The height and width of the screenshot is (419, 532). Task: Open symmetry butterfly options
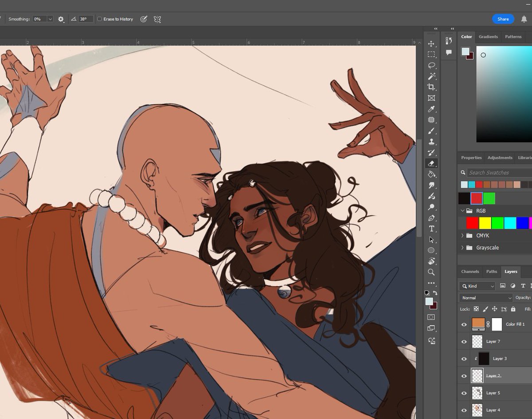pyautogui.click(x=157, y=19)
